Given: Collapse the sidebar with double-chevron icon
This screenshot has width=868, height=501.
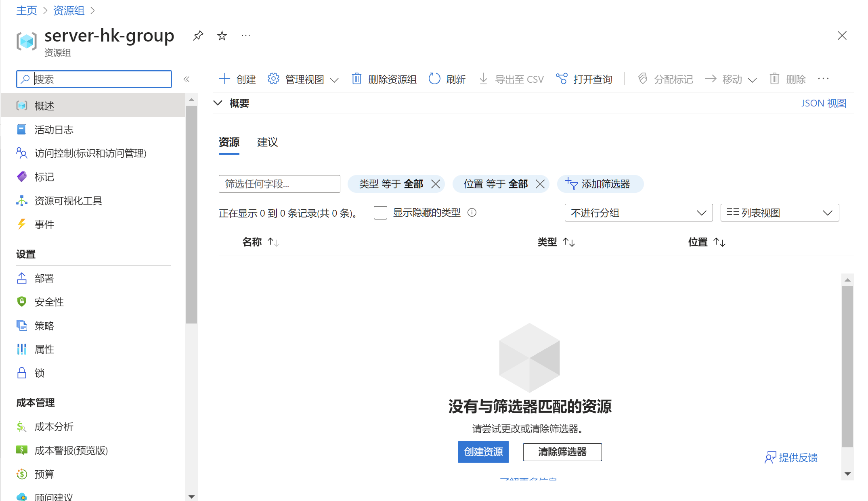Looking at the screenshot, I should click(187, 79).
